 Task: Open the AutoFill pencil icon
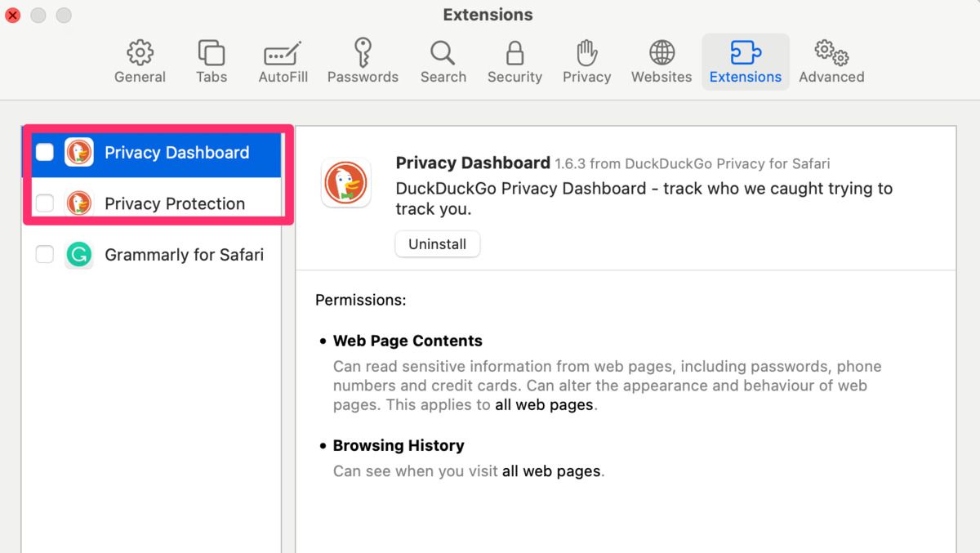(283, 53)
